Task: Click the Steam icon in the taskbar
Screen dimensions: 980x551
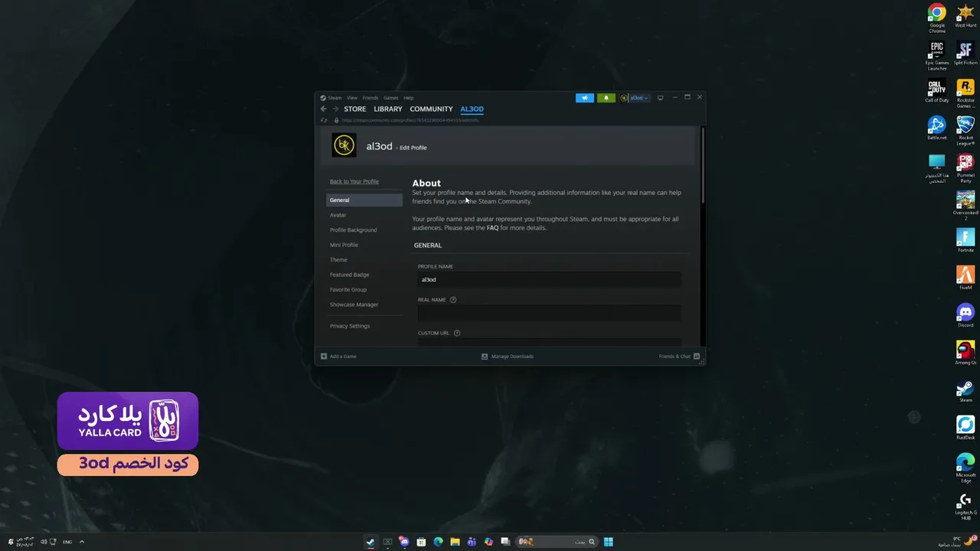Action: pos(371,542)
